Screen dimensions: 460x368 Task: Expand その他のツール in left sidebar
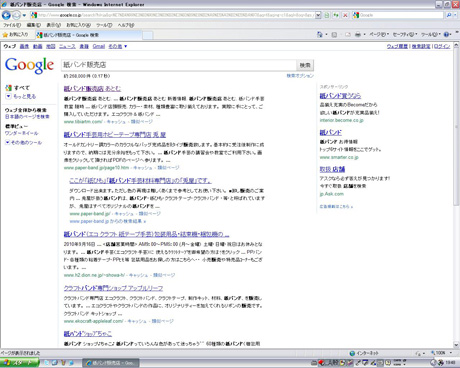[x=24, y=142]
